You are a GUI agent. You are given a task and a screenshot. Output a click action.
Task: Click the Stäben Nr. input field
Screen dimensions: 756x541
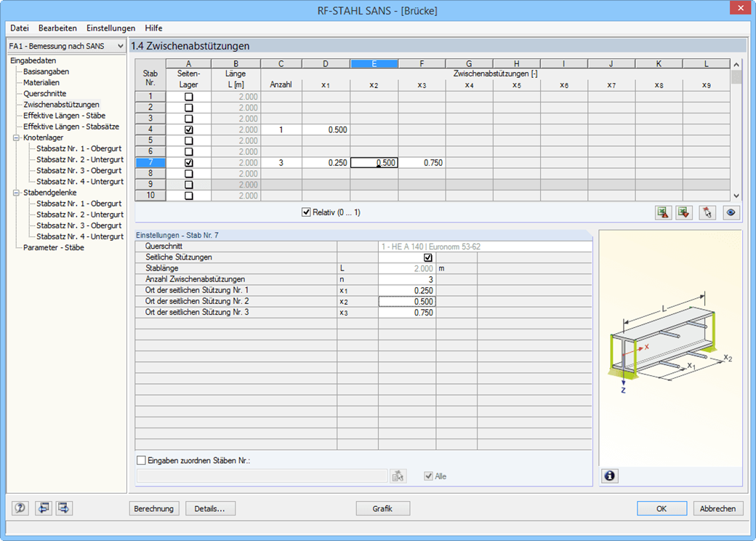tap(262, 476)
